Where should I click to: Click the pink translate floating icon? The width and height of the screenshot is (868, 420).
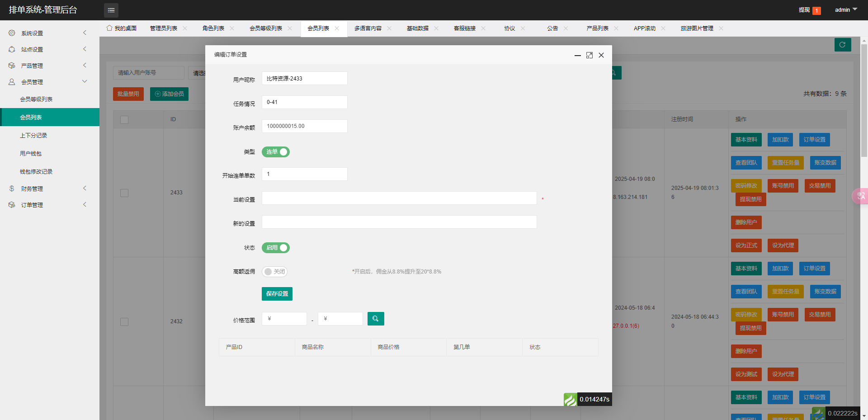coord(860,196)
